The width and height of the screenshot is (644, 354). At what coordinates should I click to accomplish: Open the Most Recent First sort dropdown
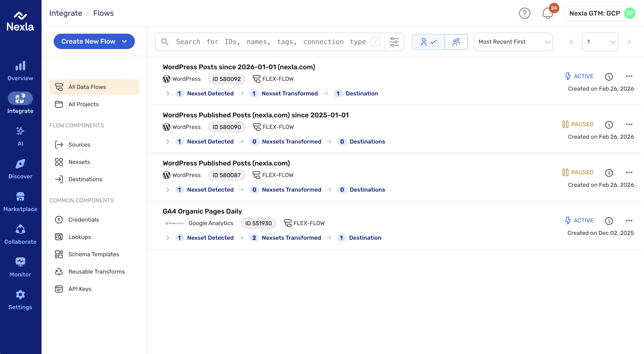(513, 42)
